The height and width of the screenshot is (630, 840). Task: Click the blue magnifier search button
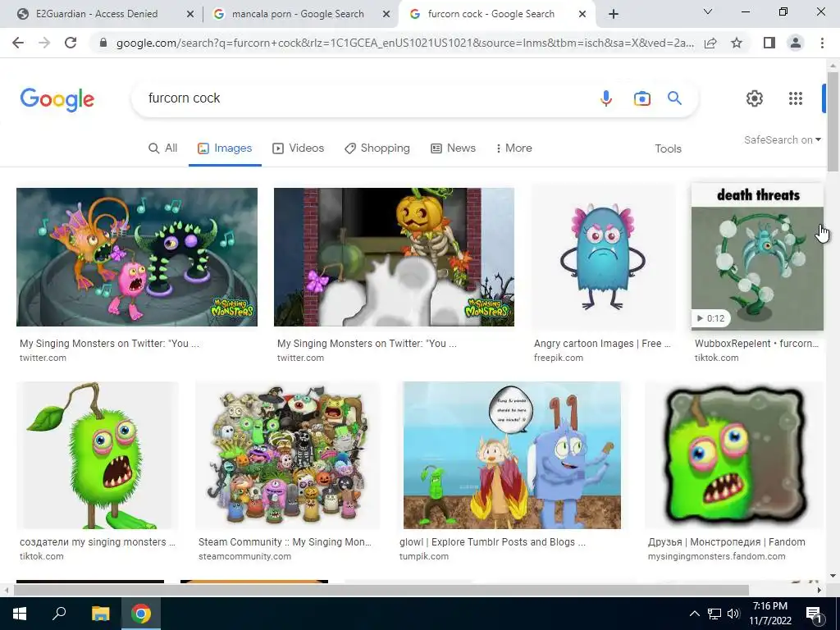pos(674,98)
